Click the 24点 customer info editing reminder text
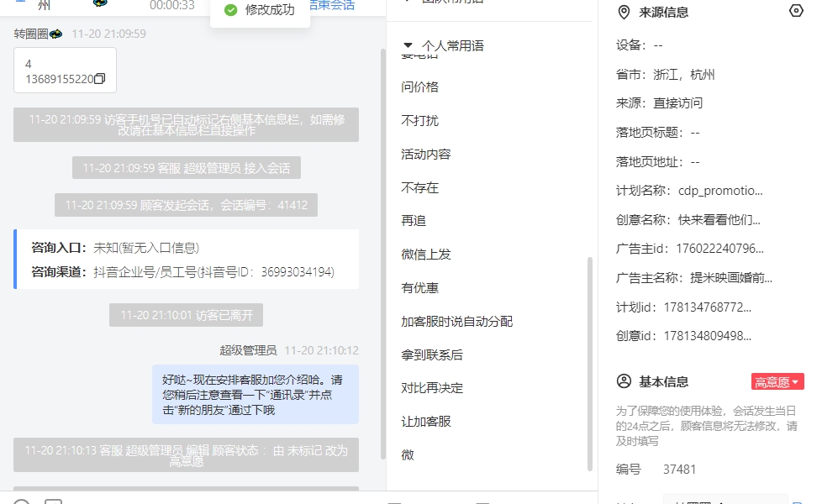 click(x=707, y=426)
